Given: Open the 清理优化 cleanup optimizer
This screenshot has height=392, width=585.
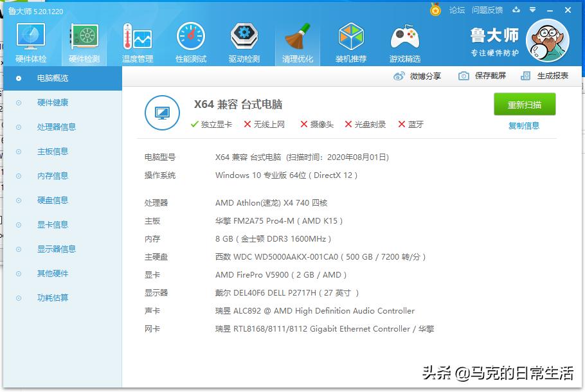Looking at the screenshot, I should [x=297, y=41].
